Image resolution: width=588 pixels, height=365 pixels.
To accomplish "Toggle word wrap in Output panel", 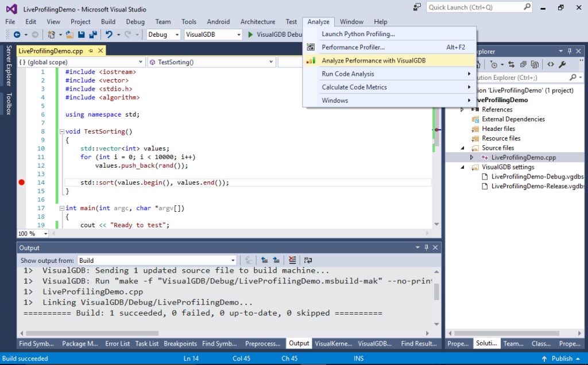I will (x=308, y=260).
